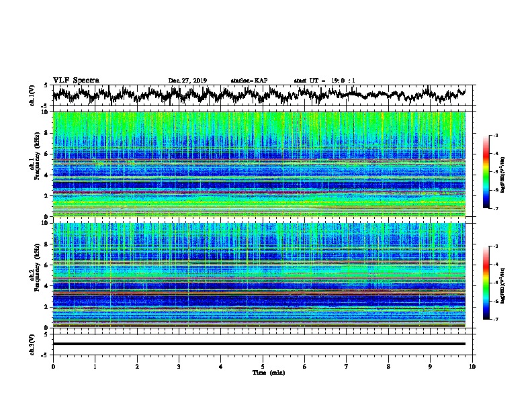
Task: Click the ch.1 color scale log(PSD) unit label
Action: pyautogui.click(x=503, y=175)
